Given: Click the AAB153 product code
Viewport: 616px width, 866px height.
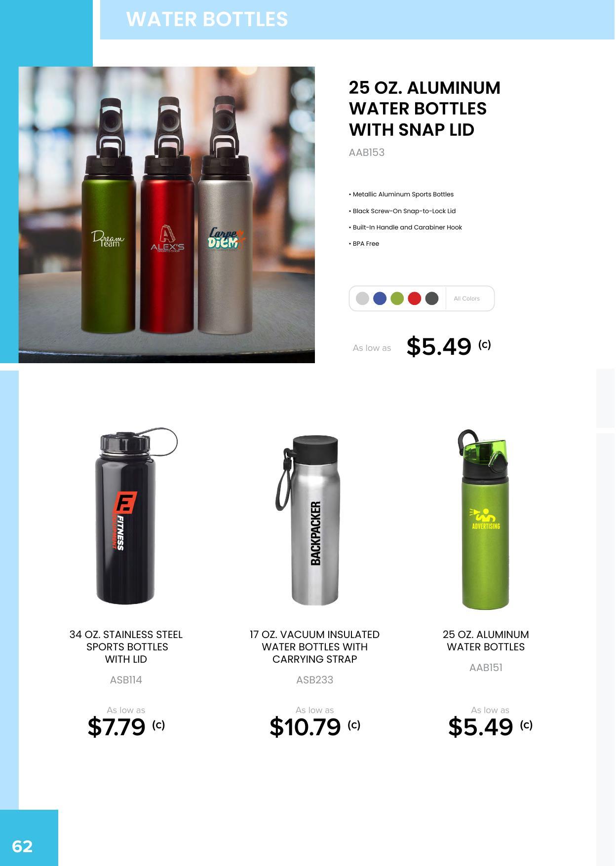Looking at the screenshot, I should pos(366,152).
